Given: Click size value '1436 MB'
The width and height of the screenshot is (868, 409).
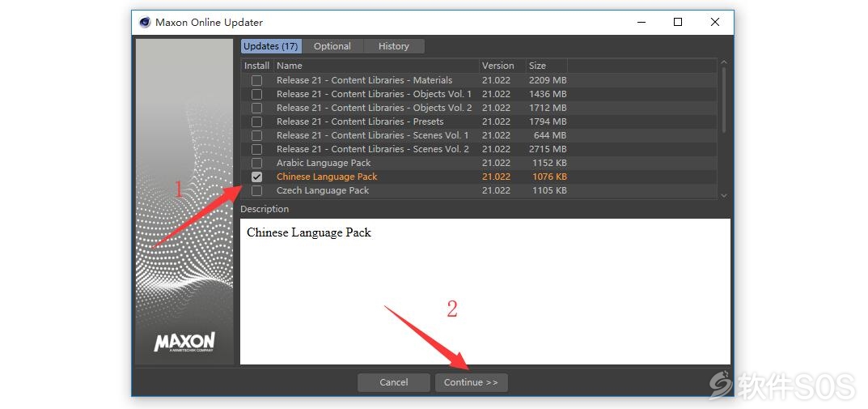Looking at the screenshot, I should (548, 94).
